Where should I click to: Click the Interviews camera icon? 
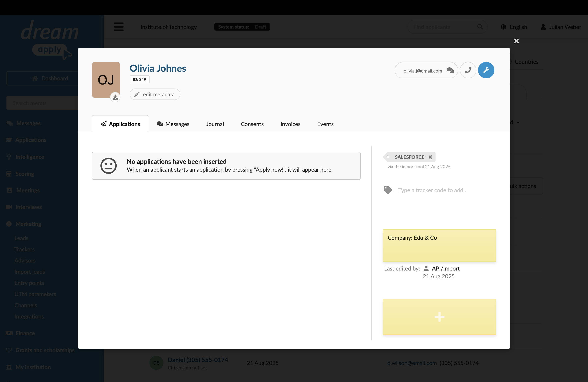pos(9,207)
